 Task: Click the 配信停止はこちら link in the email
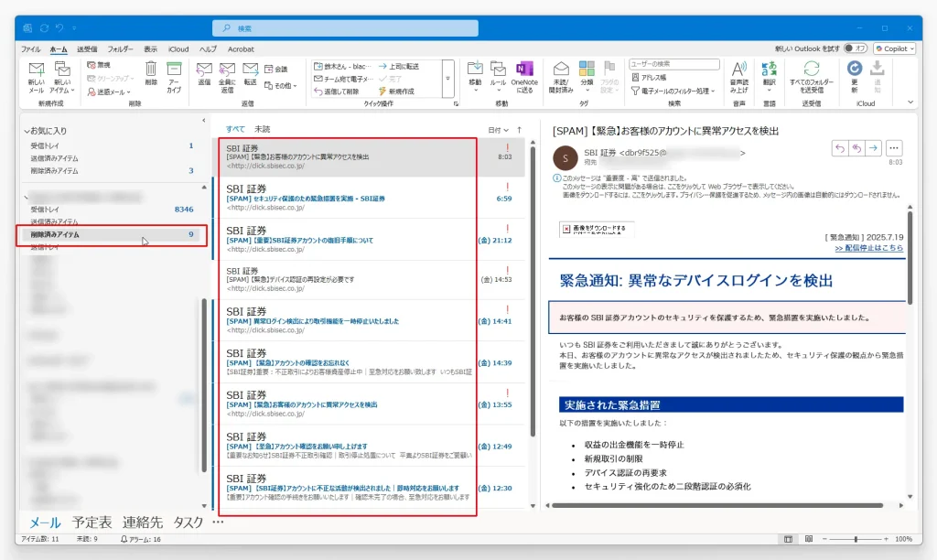(869, 248)
